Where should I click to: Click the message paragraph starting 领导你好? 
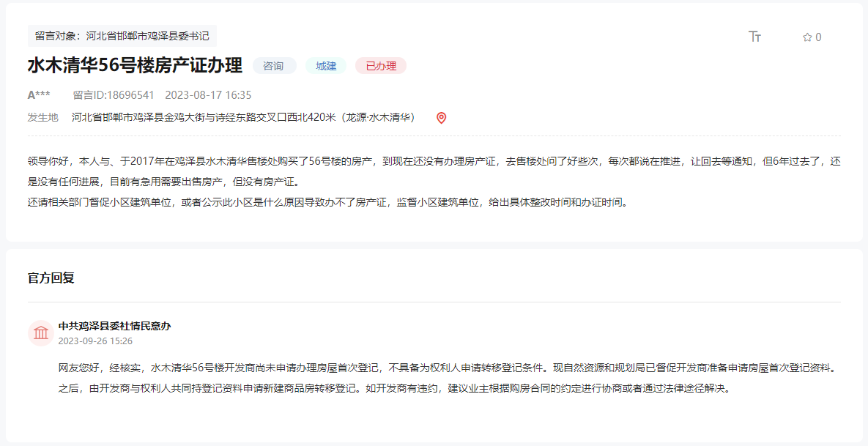(x=434, y=171)
